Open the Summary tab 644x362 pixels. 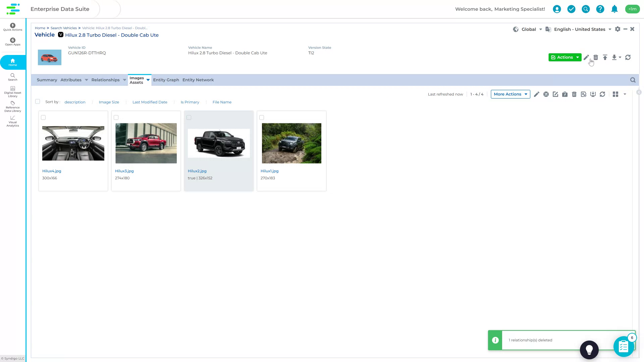47,80
